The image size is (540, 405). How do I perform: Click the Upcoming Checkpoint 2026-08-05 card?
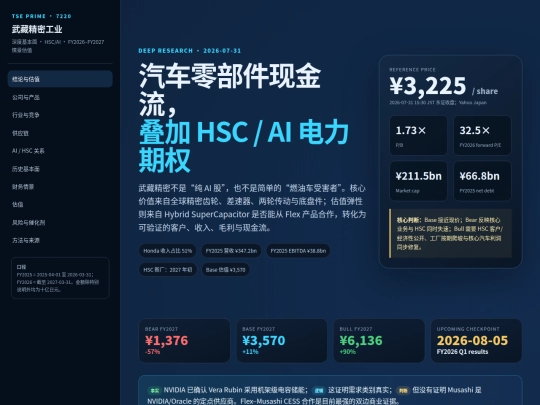[476, 341]
